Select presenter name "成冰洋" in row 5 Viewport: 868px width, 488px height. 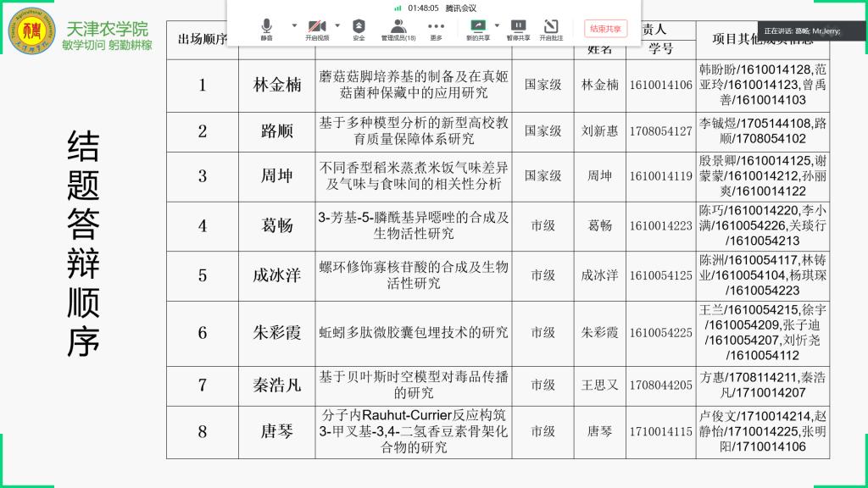277,275
